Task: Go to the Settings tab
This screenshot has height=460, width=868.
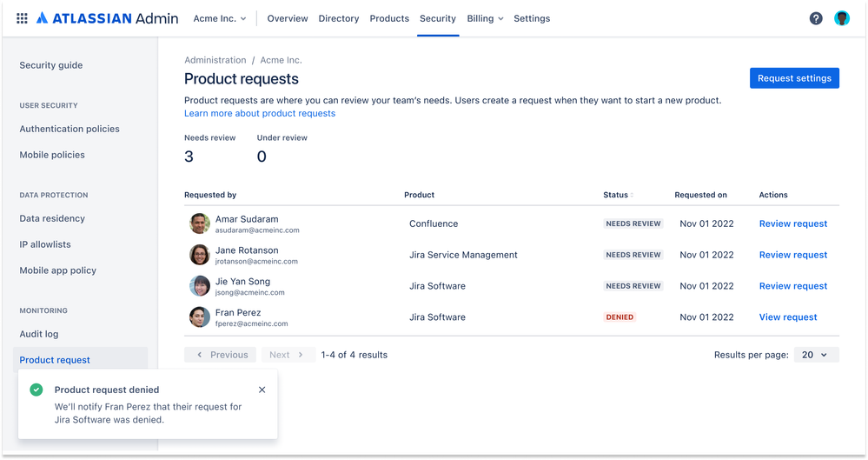Action: 532,18
